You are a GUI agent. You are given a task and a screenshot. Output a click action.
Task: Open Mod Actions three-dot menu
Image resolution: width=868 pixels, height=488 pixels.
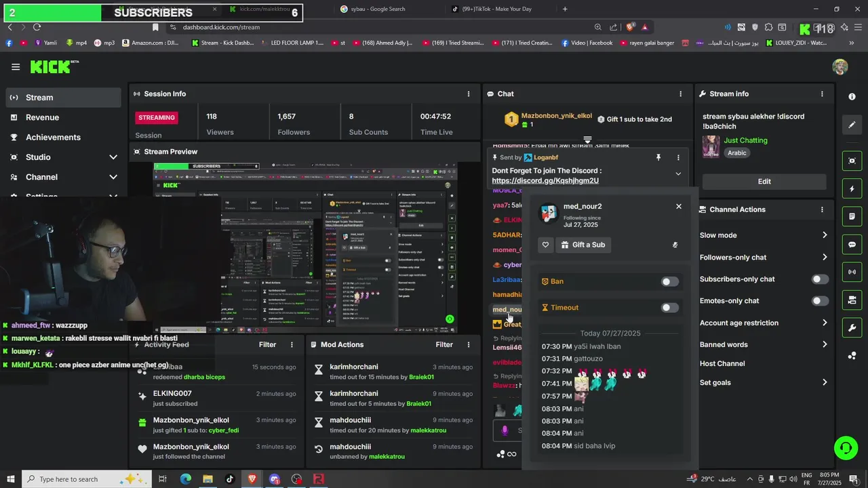click(468, 344)
